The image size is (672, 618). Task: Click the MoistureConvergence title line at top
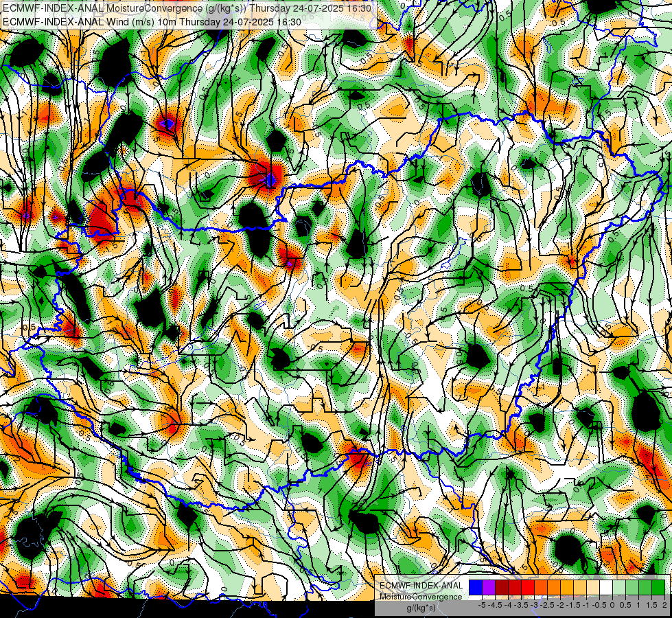point(187,8)
